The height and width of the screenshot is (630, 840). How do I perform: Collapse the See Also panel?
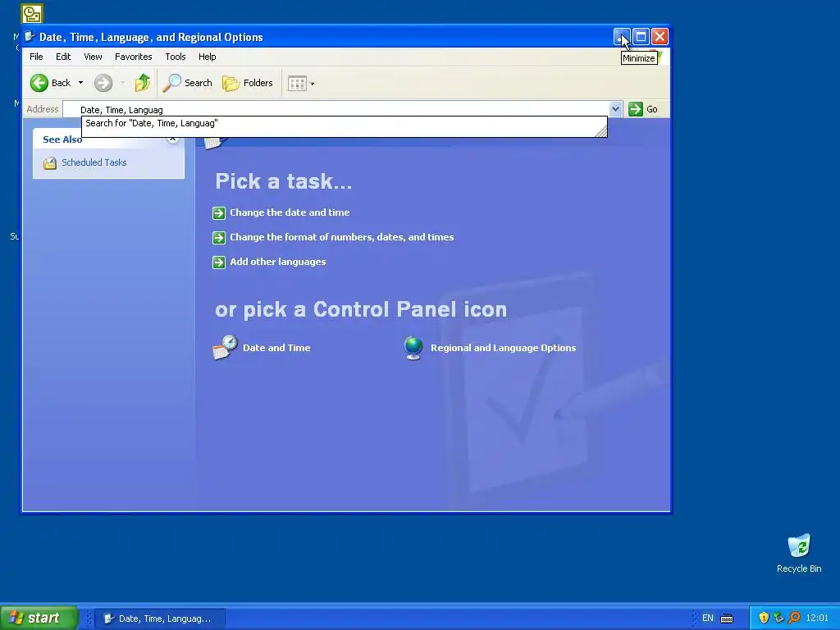click(172, 139)
